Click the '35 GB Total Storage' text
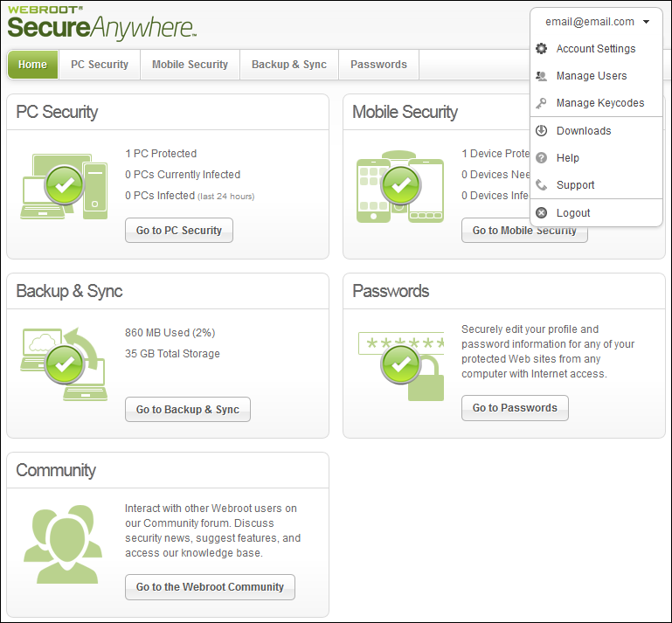672x623 pixels. coord(172,354)
